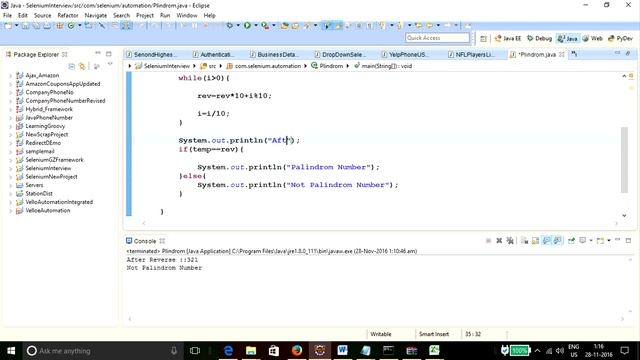The height and width of the screenshot is (360, 640).
Task: Click the green Run button in toolbar
Action: (247, 25)
